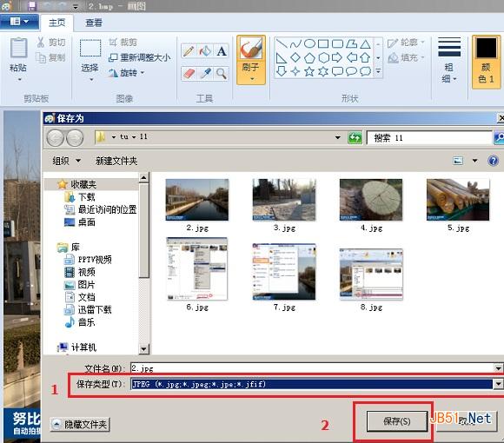Choose the Right triangle shape

point(282,58)
